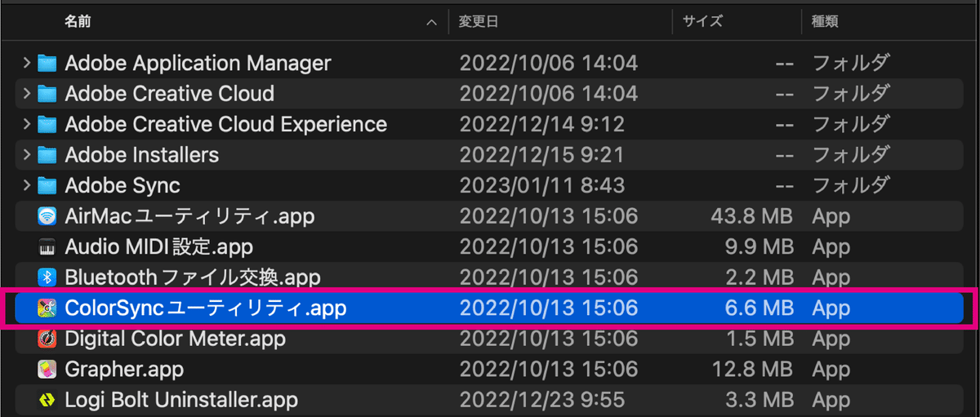The width and height of the screenshot is (980, 417).
Task: Expand the Adobe Creative Cloud Experience folder
Action: click(27, 125)
